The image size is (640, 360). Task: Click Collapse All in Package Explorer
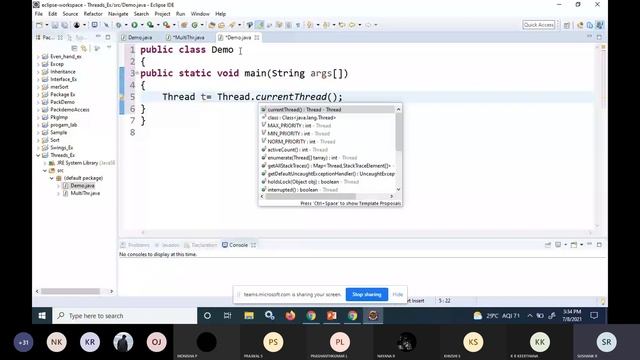74,48
